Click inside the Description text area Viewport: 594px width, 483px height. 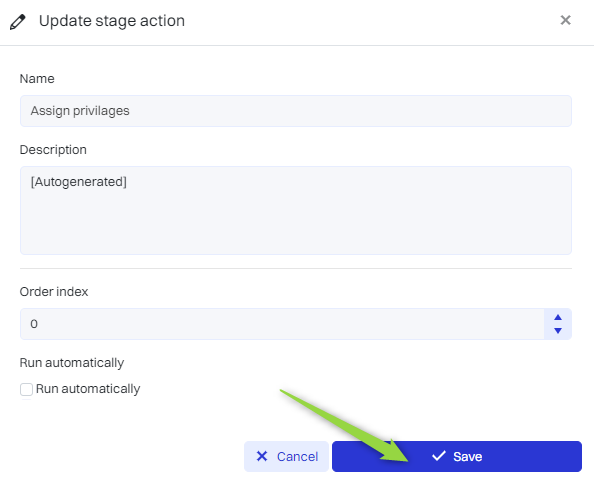click(296, 210)
